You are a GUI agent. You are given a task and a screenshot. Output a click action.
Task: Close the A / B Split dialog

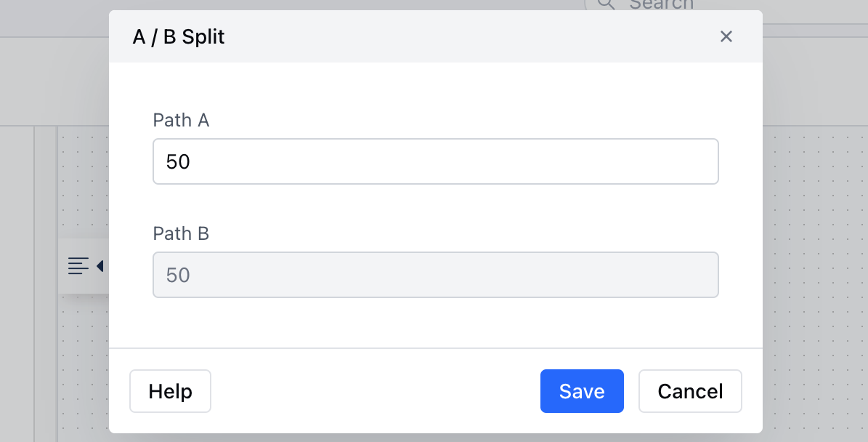pos(726,36)
